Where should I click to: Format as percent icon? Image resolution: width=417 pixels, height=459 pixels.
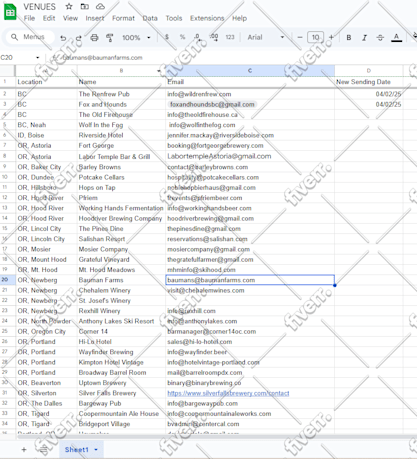[x=182, y=37]
